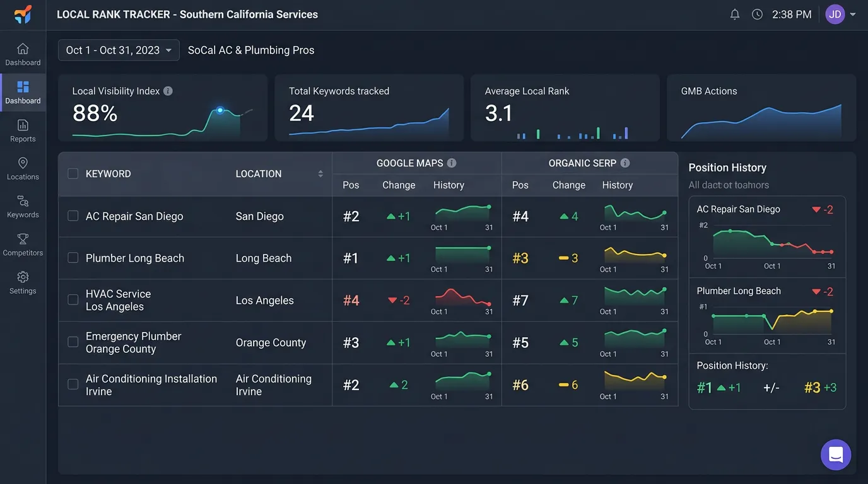The height and width of the screenshot is (484, 868).
Task: Click the Pos header under Google Maps
Action: 351,185
